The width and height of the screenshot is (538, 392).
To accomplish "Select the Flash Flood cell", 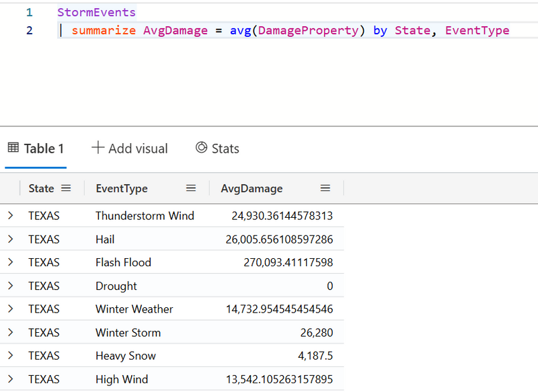I will [x=123, y=262].
